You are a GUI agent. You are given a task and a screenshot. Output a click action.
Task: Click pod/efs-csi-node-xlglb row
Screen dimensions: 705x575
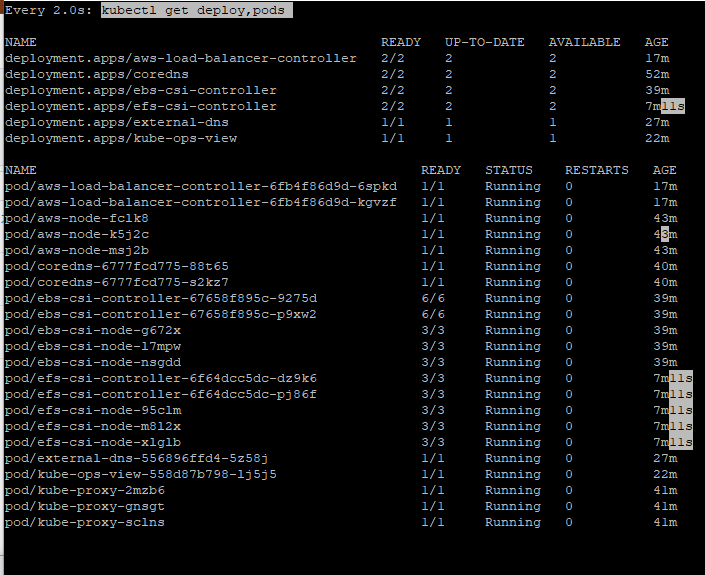click(x=348, y=442)
